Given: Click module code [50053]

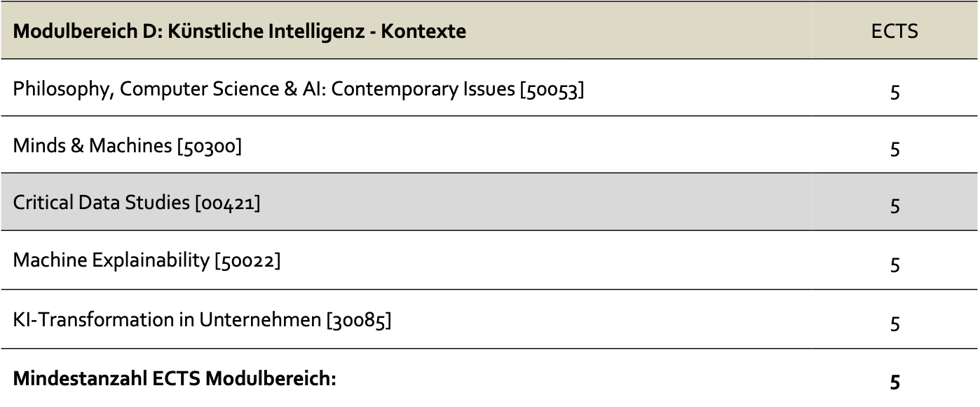Looking at the screenshot, I should tap(552, 90).
